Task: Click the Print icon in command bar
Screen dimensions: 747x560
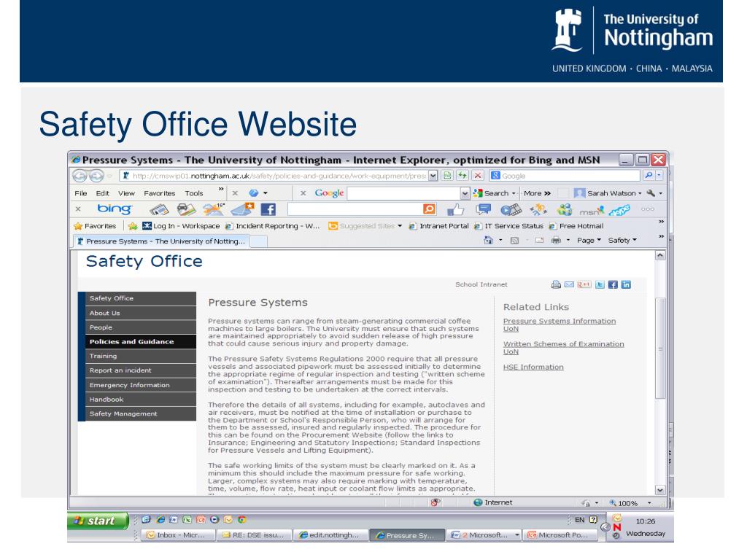Action: pos(556,241)
